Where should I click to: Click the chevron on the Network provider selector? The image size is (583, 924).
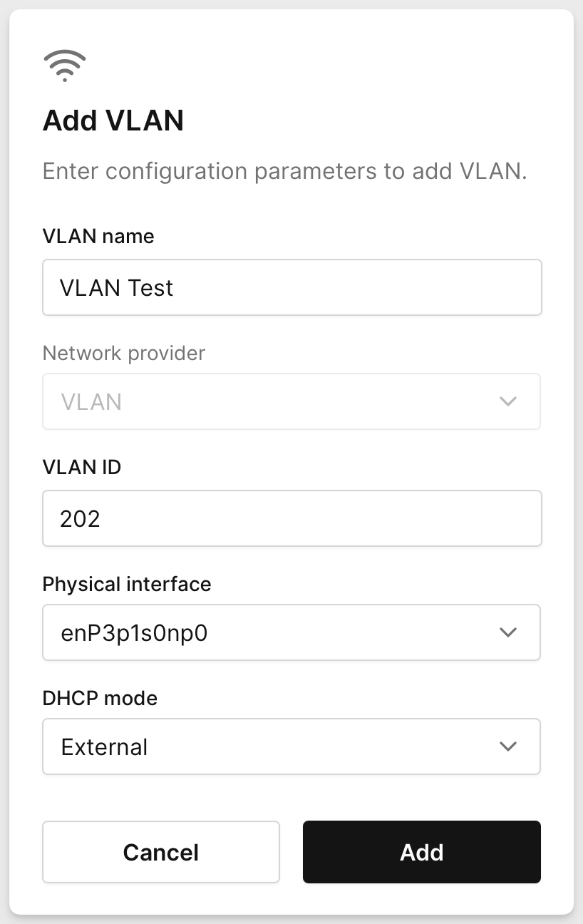(507, 401)
